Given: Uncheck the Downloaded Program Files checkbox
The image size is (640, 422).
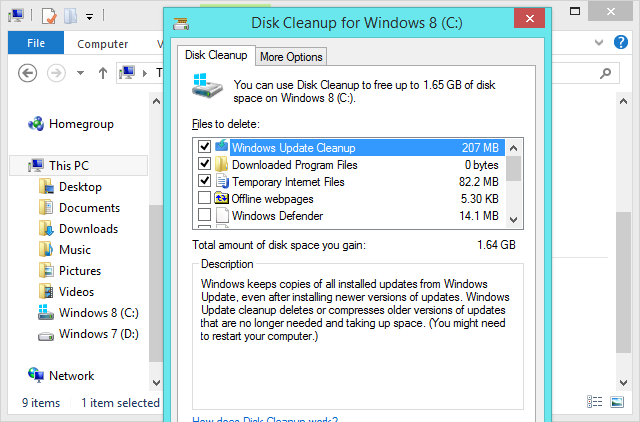Looking at the screenshot, I should [204, 164].
